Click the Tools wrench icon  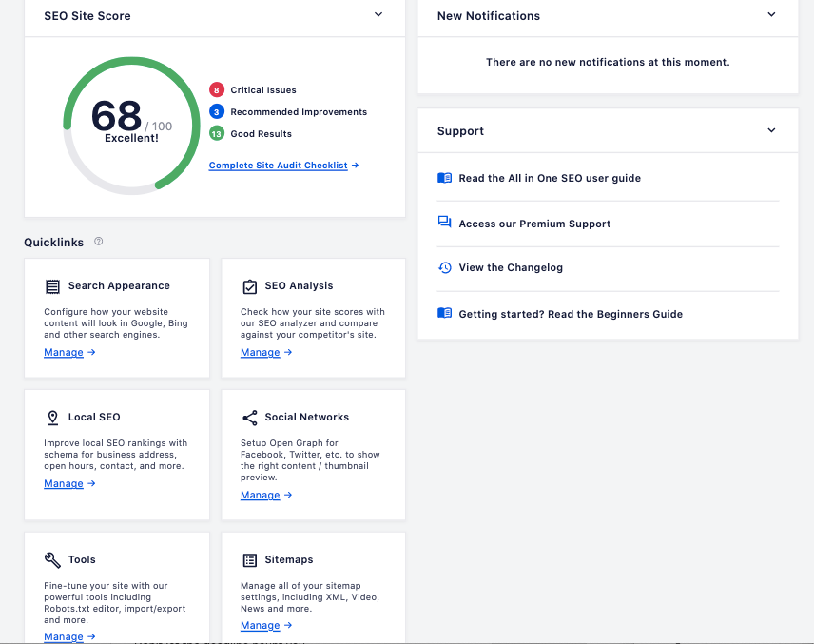[52, 560]
